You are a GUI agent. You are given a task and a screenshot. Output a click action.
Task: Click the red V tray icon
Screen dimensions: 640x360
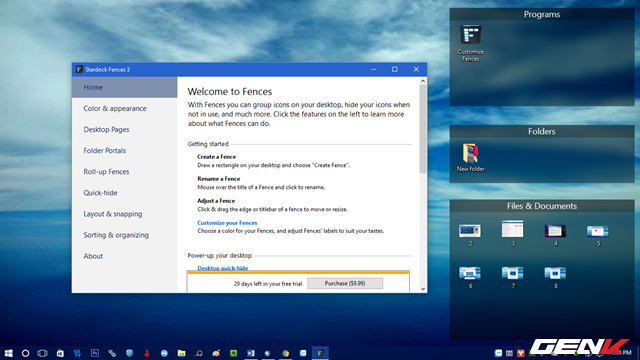tap(520, 353)
